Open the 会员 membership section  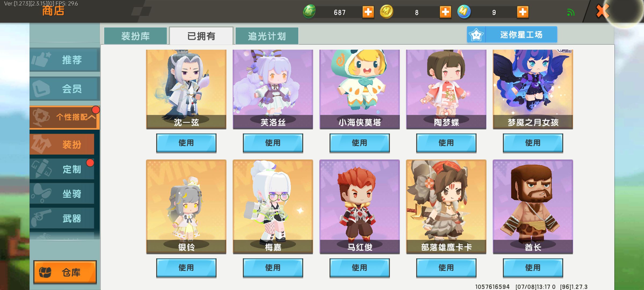point(65,89)
